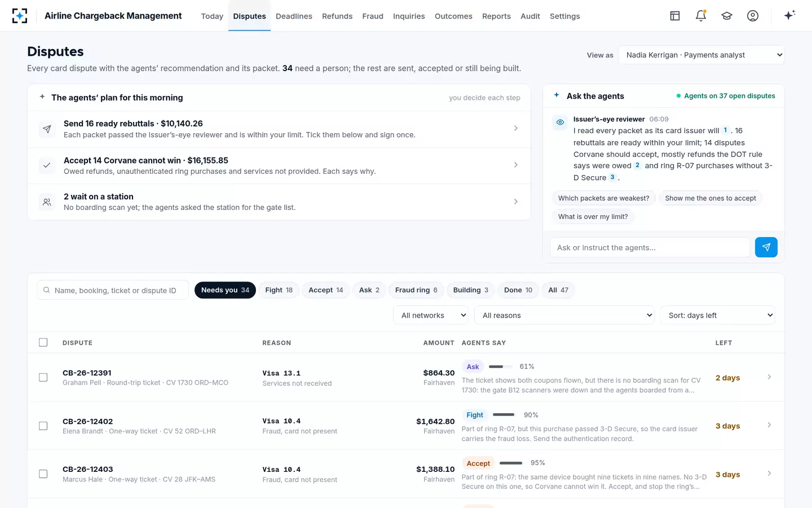Open citation 3 in the reviewer message
The image size is (812, 508).
pyautogui.click(x=612, y=177)
